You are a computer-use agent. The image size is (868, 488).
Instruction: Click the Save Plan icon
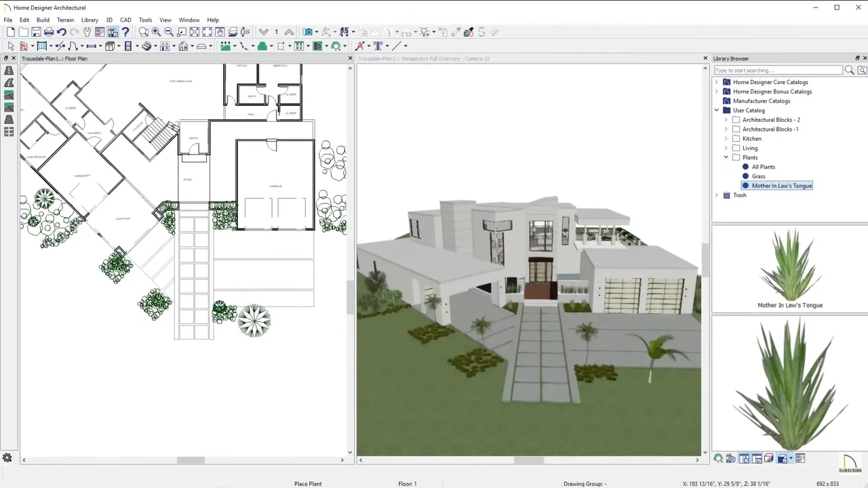36,32
